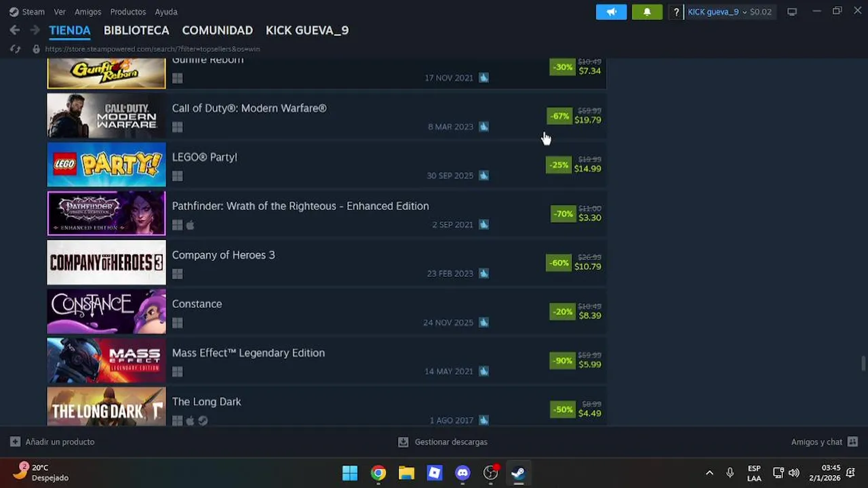
Task: Open Discord from taskbar
Action: (x=463, y=473)
